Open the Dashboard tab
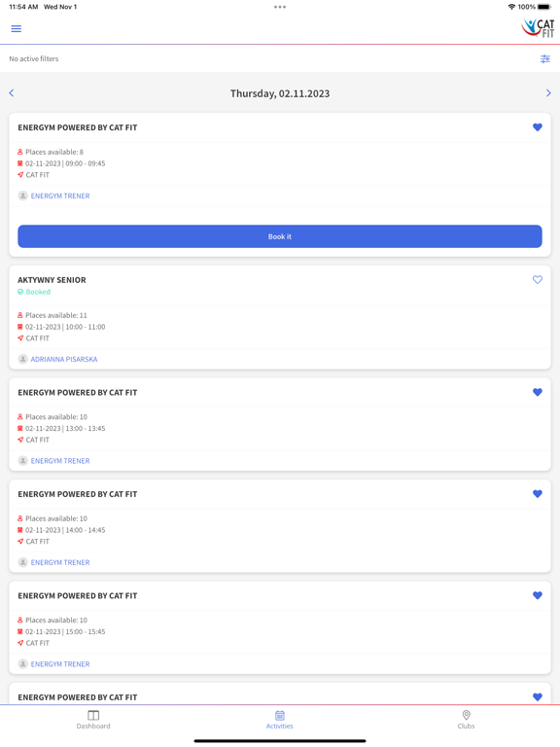560x747 pixels. pyautogui.click(x=93, y=720)
